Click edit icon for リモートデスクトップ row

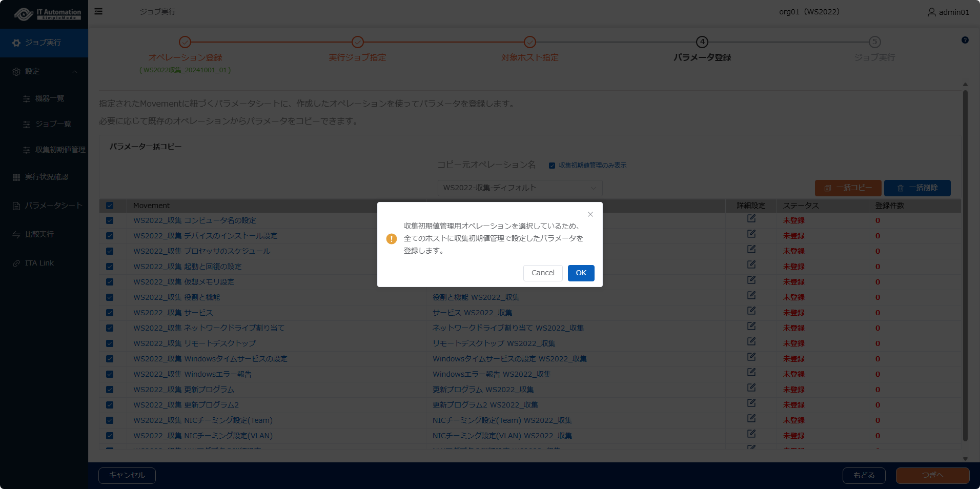tap(751, 342)
